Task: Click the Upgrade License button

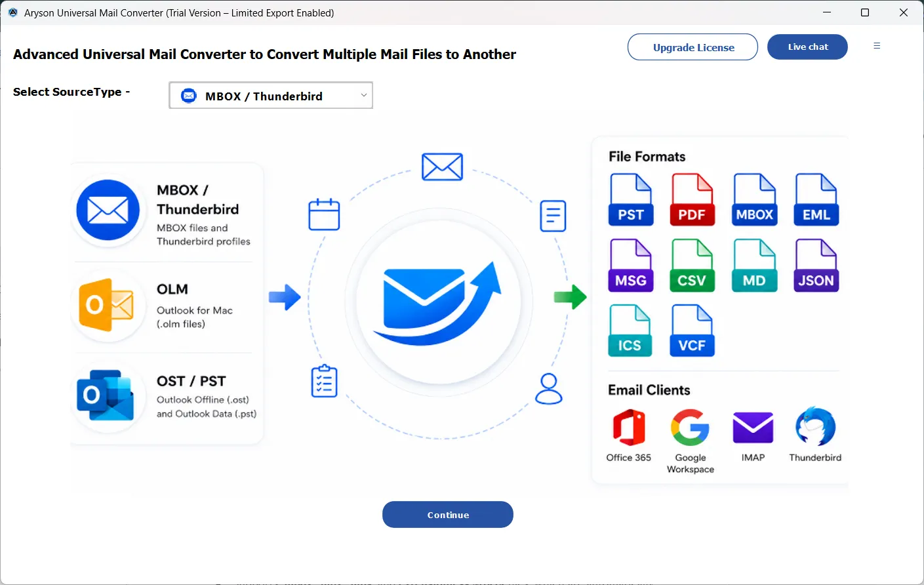Action: [x=693, y=47]
